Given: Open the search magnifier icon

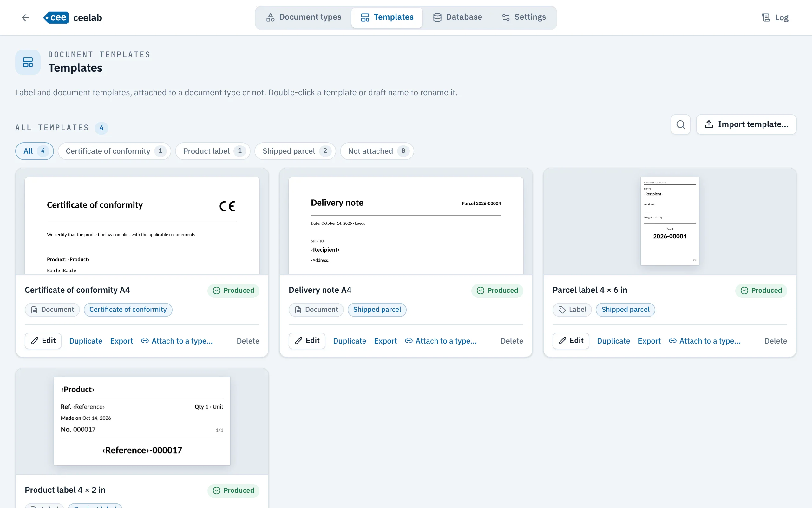Looking at the screenshot, I should [x=680, y=124].
